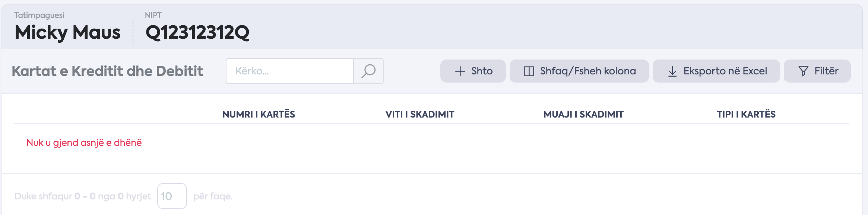Click the magnifier search icon
The width and height of the screenshot is (868, 215).
pyautogui.click(x=368, y=71)
